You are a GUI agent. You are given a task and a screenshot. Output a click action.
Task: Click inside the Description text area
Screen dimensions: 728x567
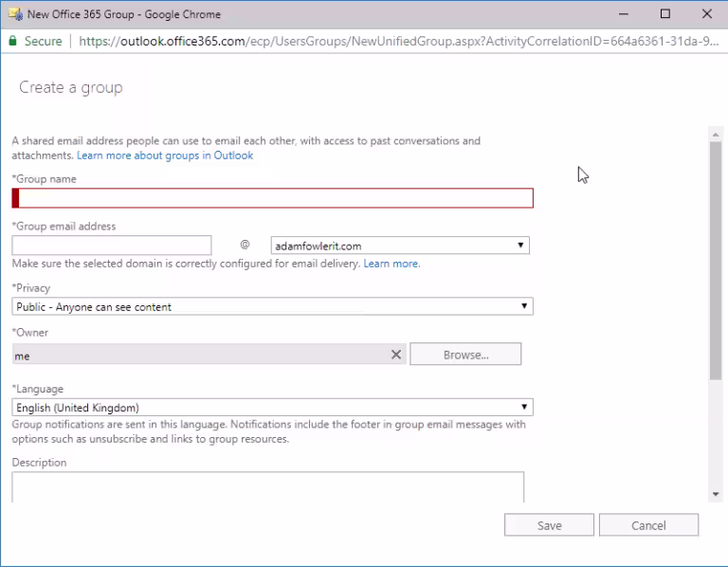[267, 486]
